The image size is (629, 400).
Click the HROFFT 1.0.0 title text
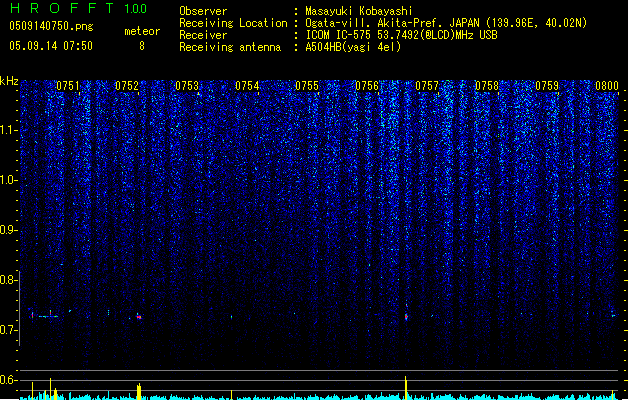coord(78,8)
